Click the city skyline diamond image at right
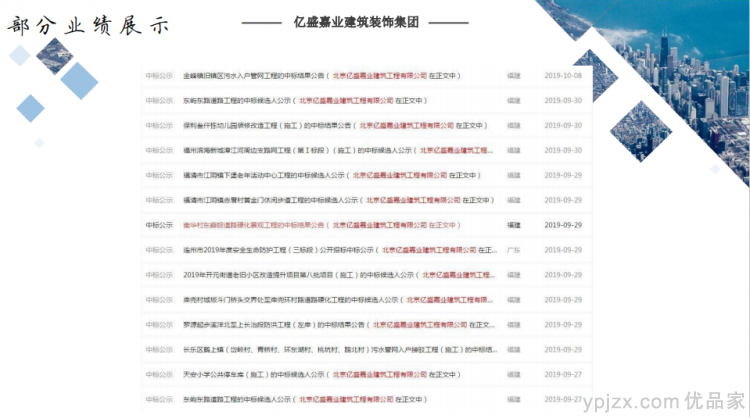Viewport: 750px width, 418px height. [641, 131]
